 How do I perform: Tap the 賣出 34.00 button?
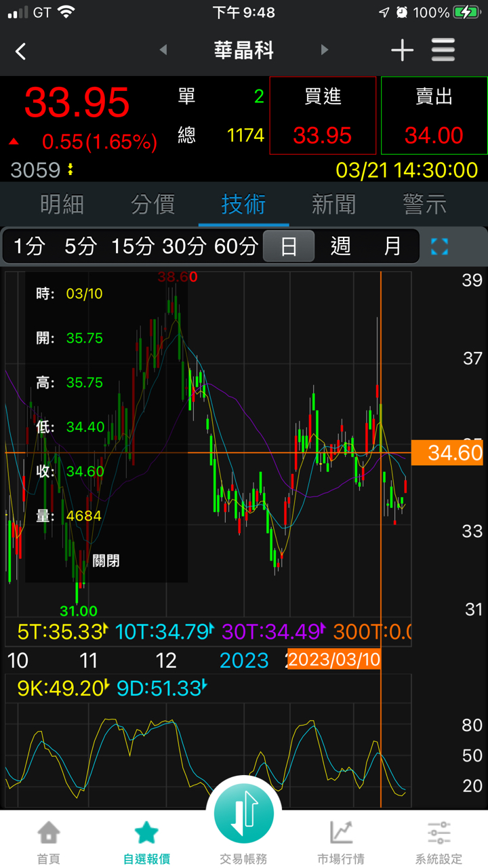(434, 115)
